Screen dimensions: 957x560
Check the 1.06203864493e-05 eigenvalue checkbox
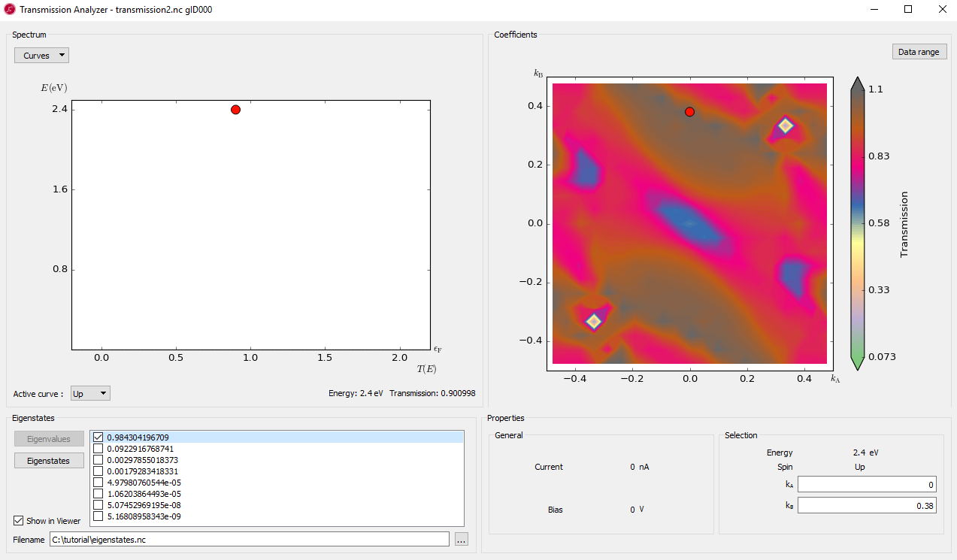(x=98, y=493)
